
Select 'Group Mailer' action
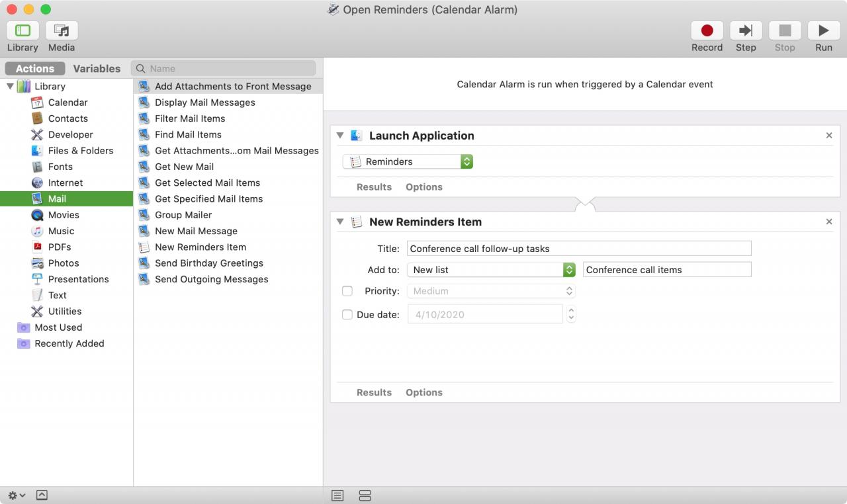[x=228, y=215]
